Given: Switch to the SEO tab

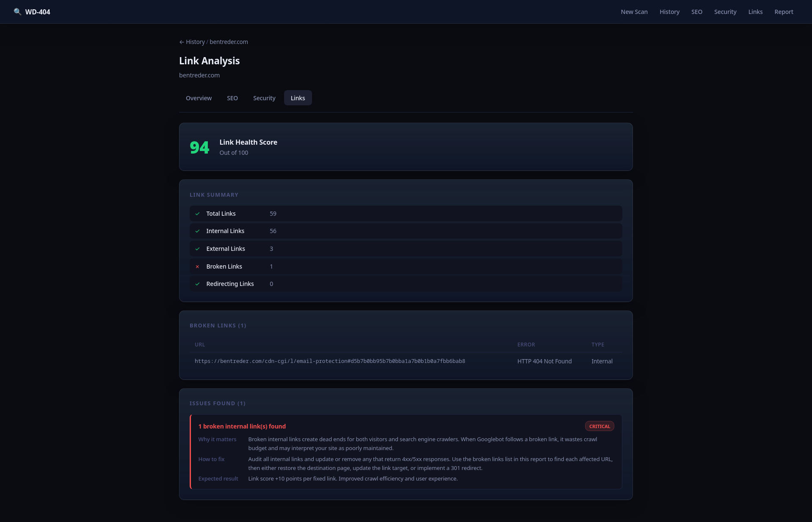Looking at the screenshot, I should [x=232, y=98].
